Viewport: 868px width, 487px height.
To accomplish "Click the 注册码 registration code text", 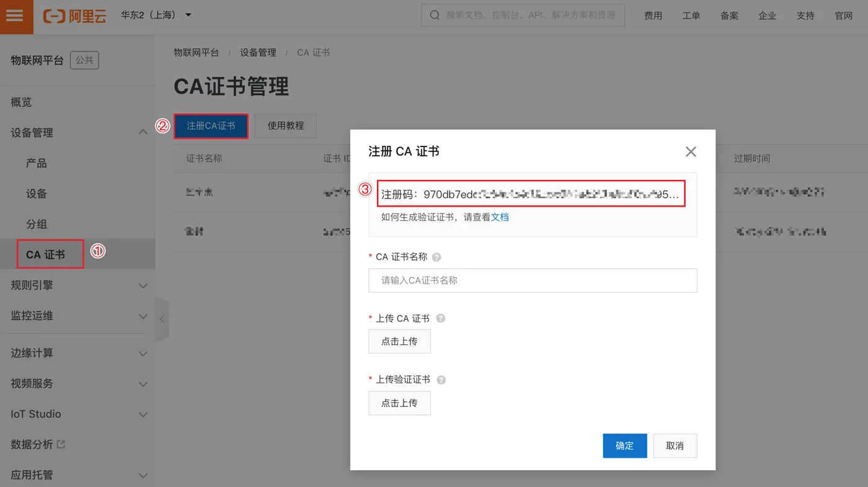I will click(531, 194).
